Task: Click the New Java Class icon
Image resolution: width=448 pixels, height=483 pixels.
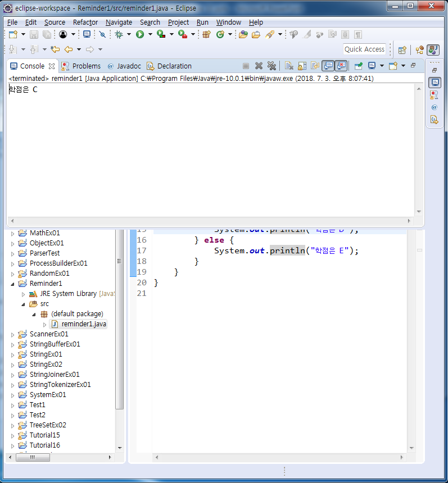Action: 220,34
